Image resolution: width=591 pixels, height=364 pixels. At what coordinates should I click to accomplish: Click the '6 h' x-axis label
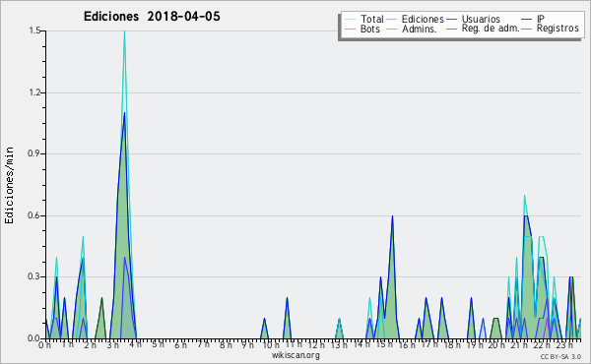tap(180, 345)
